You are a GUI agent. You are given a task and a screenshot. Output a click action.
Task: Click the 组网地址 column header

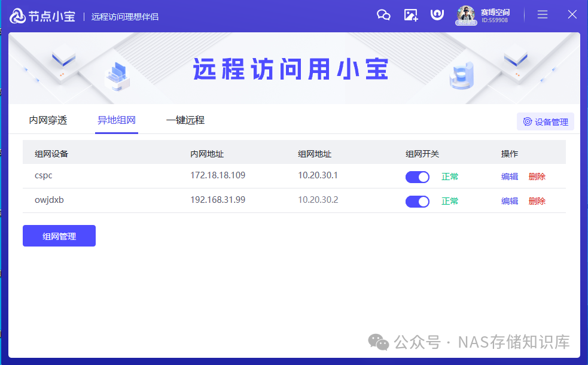[x=315, y=154]
